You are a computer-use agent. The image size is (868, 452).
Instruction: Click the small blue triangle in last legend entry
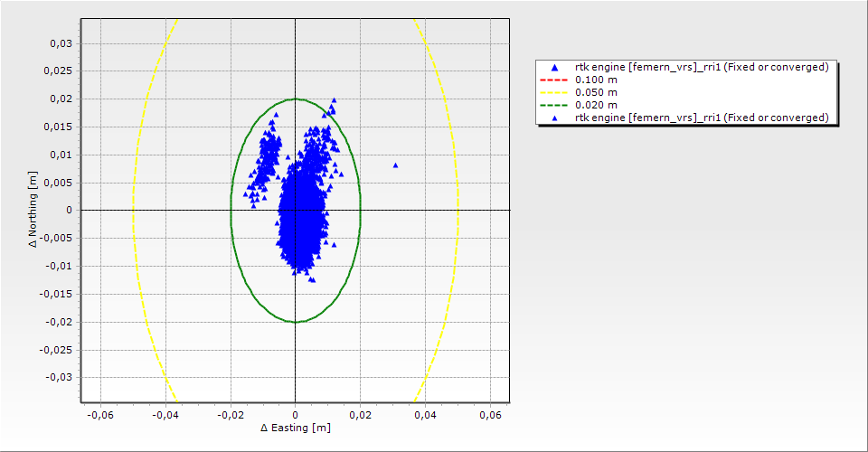click(x=553, y=118)
